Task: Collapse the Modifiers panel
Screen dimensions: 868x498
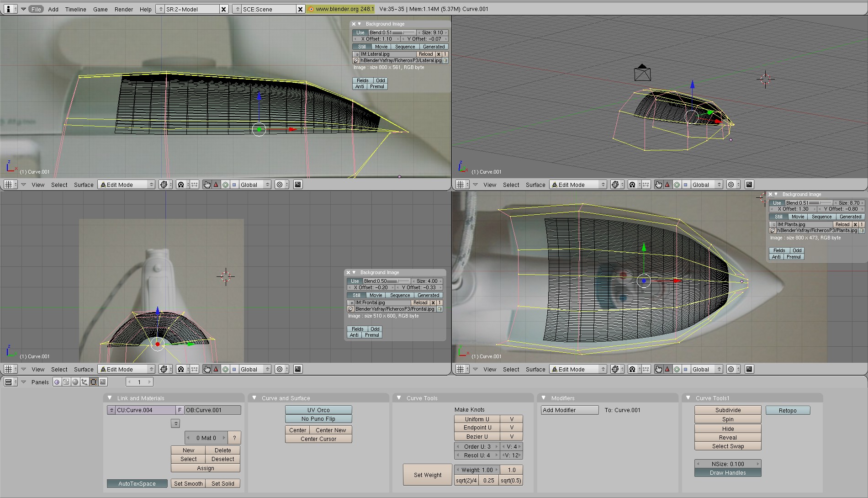Action: pos(544,398)
